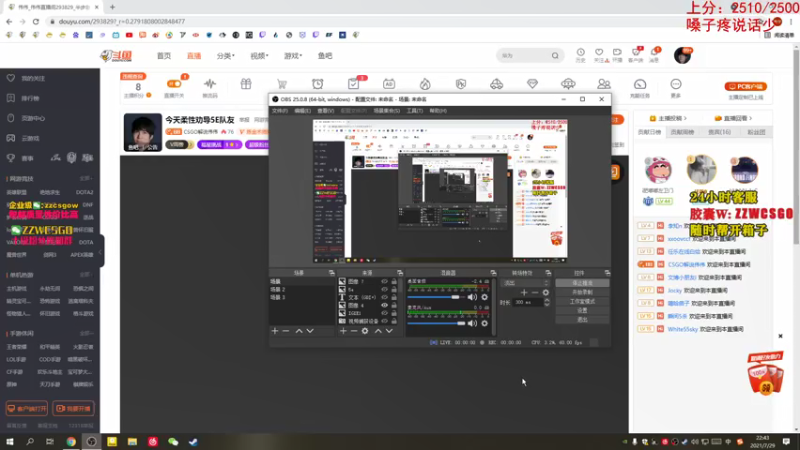Toggle lock on 图像 7 source
The height and width of the screenshot is (450, 800).
(394, 281)
